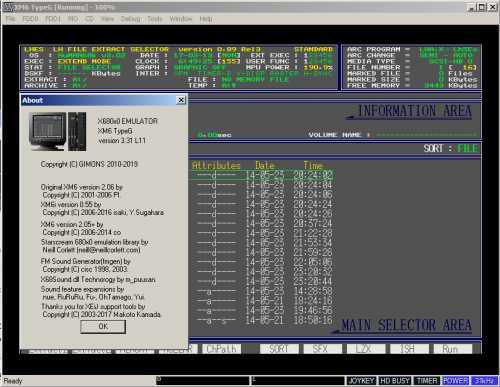Click the MPU POWER 190.9% value
The width and height of the screenshot is (500, 387).
pos(318,67)
